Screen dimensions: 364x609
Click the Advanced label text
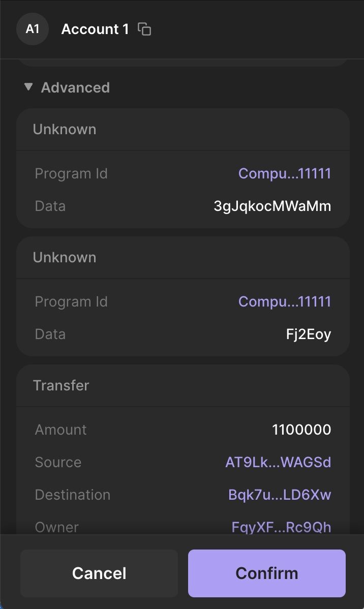(x=75, y=87)
